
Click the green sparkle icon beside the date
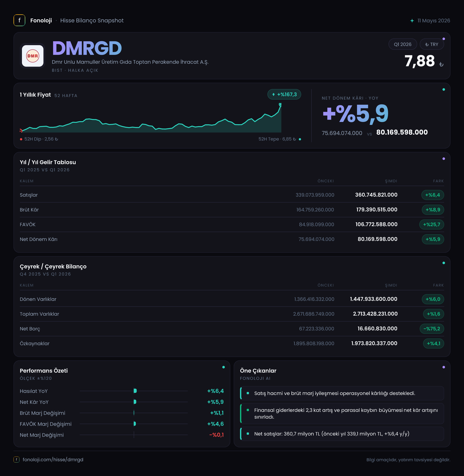(412, 21)
